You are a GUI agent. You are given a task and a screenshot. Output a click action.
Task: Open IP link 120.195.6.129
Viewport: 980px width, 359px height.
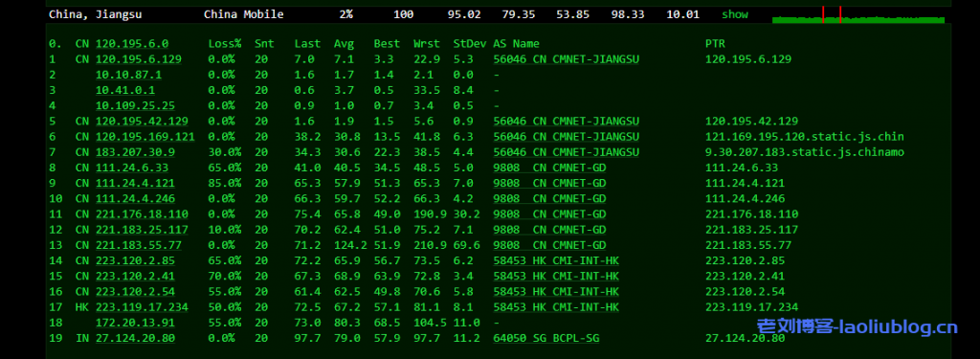pos(139,59)
